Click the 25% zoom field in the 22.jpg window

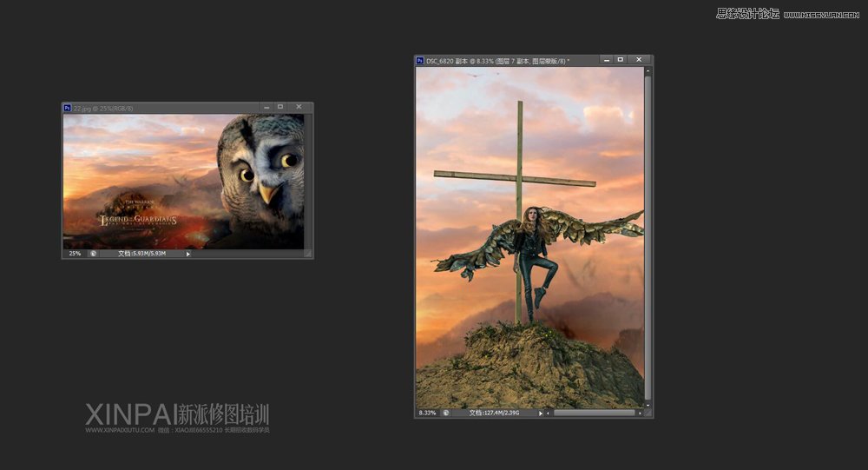click(x=75, y=254)
